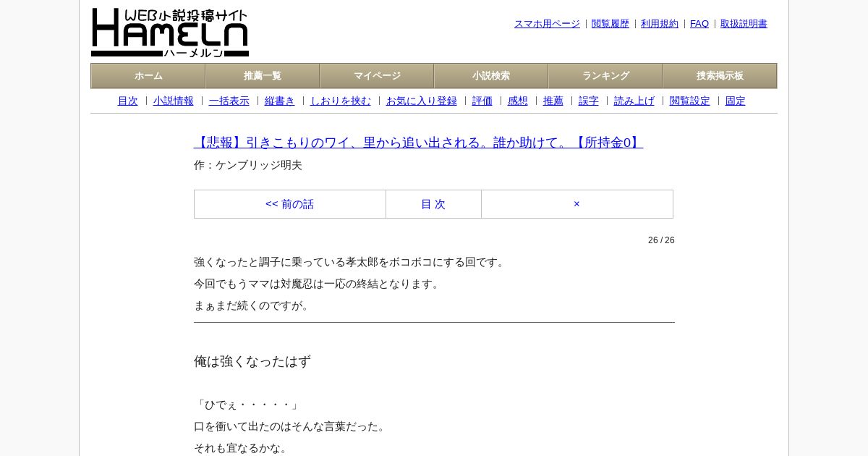
Task: Click the Hameln site logo
Action: (170, 33)
